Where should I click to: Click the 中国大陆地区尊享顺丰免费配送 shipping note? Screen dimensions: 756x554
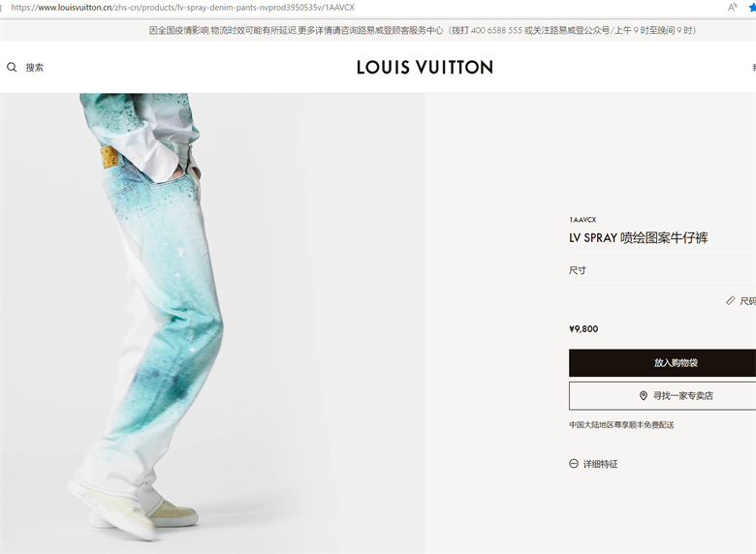(x=621, y=425)
